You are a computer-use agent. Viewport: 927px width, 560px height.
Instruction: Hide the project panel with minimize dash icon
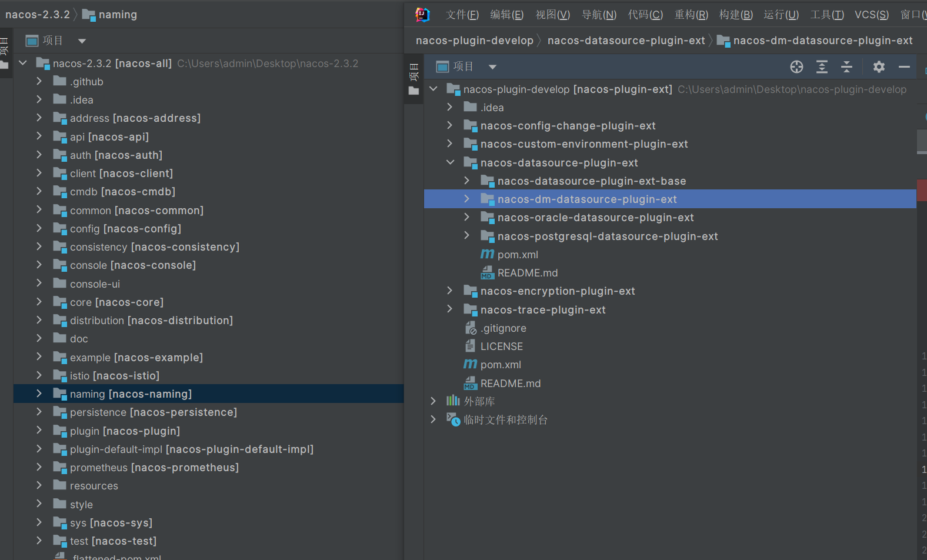click(904, 67)
